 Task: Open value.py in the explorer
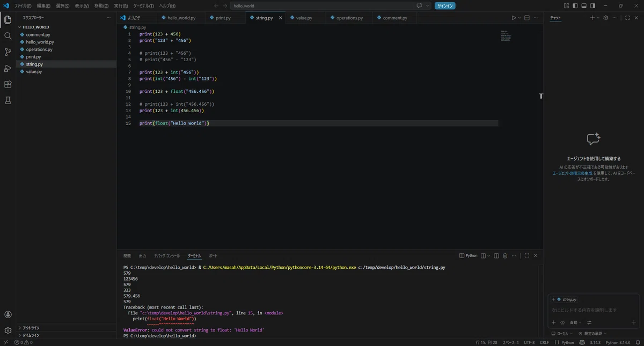[x=34, y=71]
